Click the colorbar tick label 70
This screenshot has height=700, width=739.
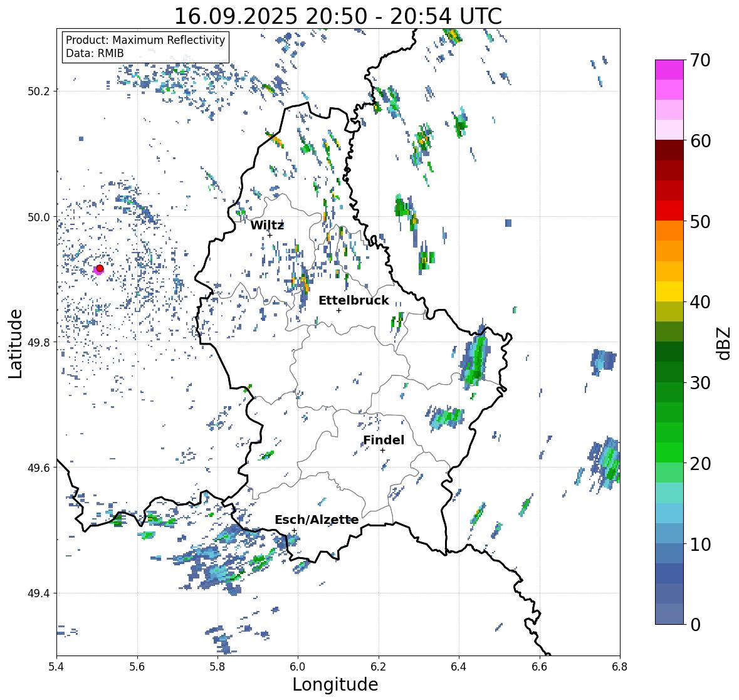click(700, 60)
